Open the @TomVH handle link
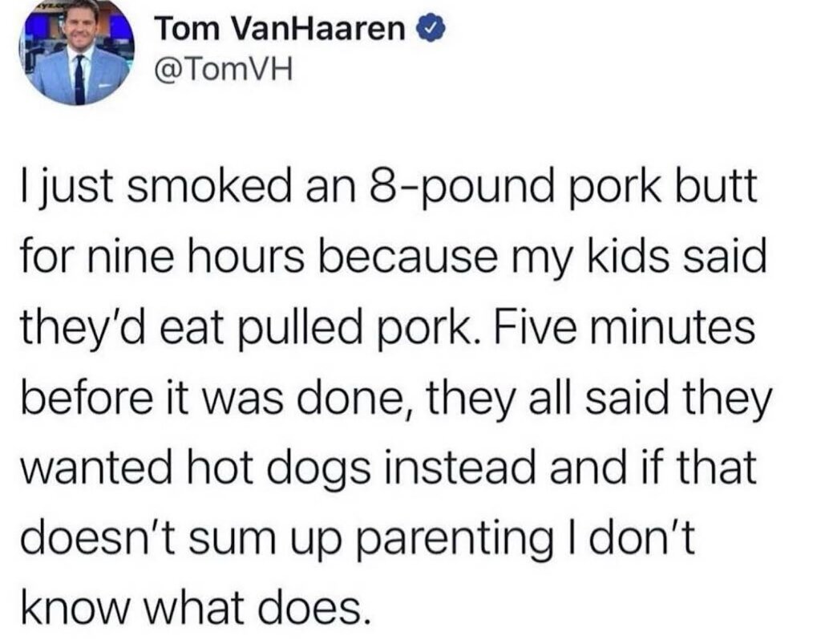 223,70
